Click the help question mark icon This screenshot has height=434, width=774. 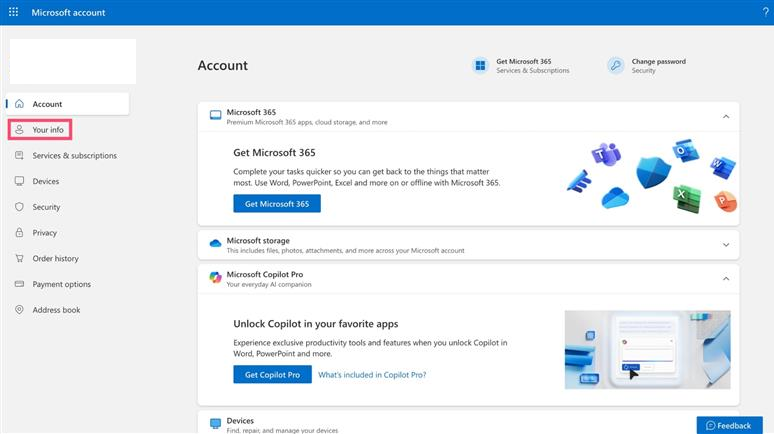coord(765,12)
